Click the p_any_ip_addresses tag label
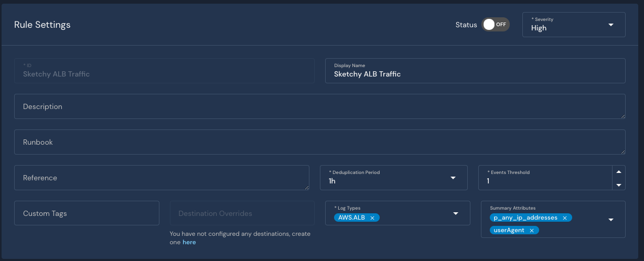This screenshot has height=261, width=644. pyautogui.click(x=525, y=217)
